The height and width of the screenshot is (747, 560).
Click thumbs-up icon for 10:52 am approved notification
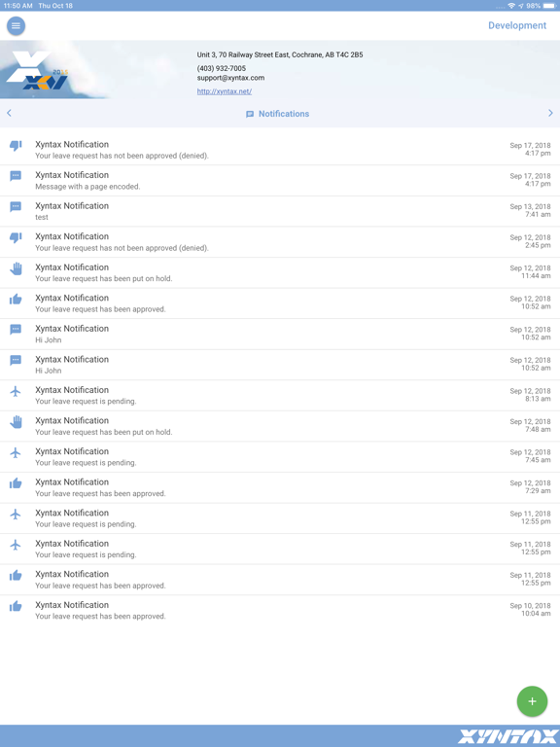16,300
